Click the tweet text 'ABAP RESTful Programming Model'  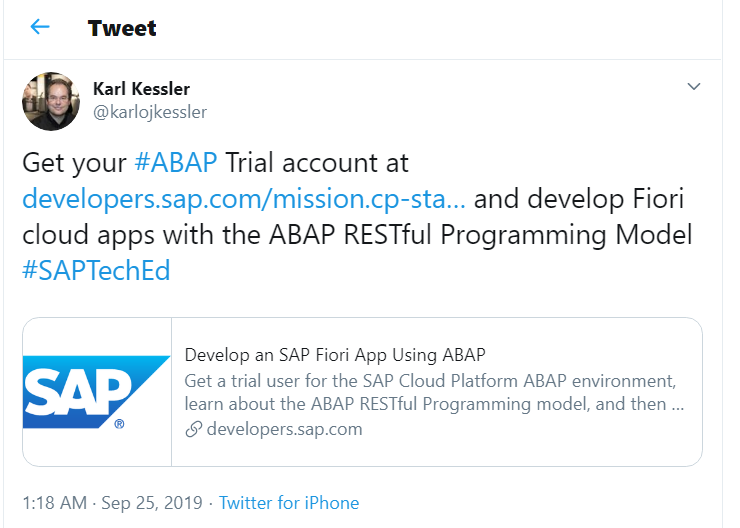[480, 235]
